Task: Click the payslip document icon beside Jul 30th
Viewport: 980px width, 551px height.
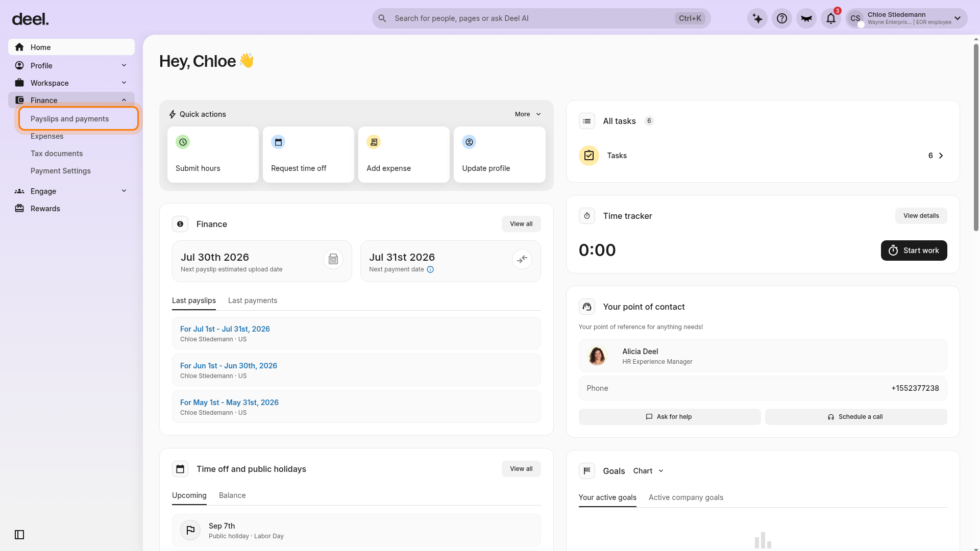Action: 333,259
